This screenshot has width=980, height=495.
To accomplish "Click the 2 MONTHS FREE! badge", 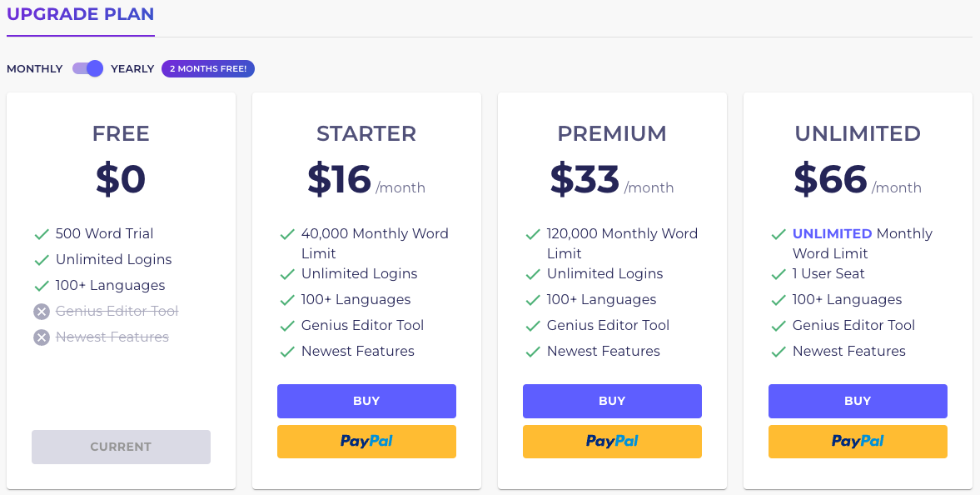I will pos(208,68).
